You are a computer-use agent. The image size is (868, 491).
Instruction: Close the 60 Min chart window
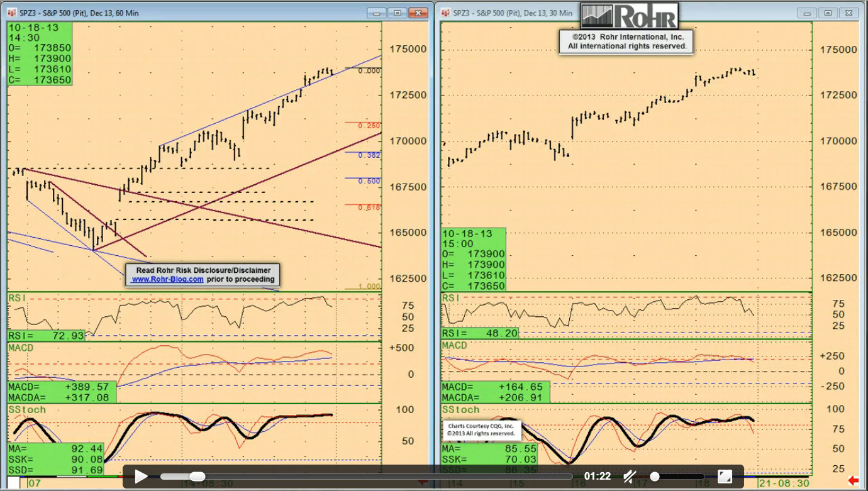418,13
